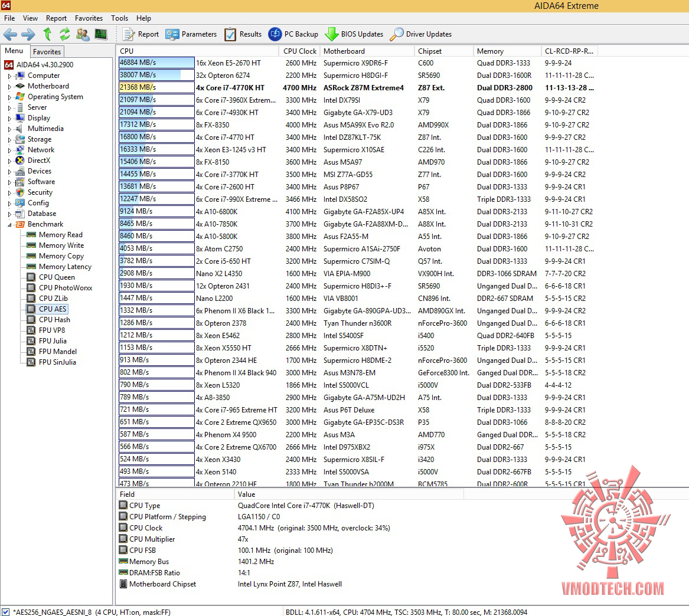The image size is (689, 616).
Task: Expand the Multimedia tree node
Action: pyautogui.click(x=9, y=129)
